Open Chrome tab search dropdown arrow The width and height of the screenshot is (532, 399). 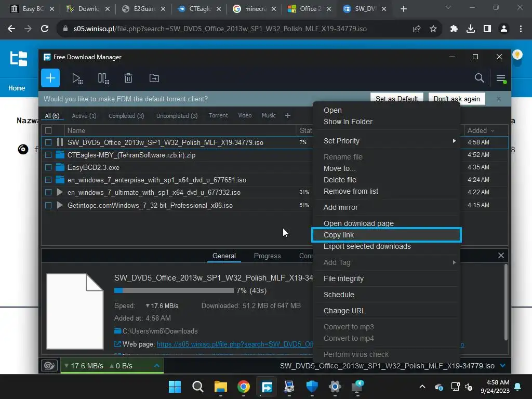point(448,7)
